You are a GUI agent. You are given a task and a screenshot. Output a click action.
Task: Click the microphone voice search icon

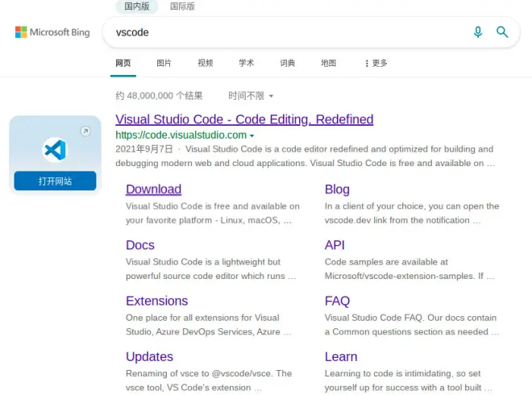pos(478,32)
